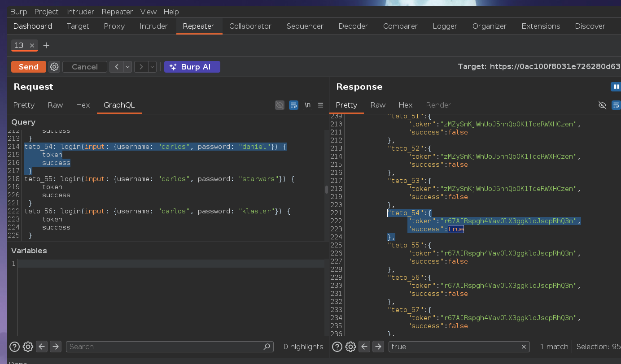Open Request search settings gear
The height and width of the screenshot is (364, 621).
point(28,347)
